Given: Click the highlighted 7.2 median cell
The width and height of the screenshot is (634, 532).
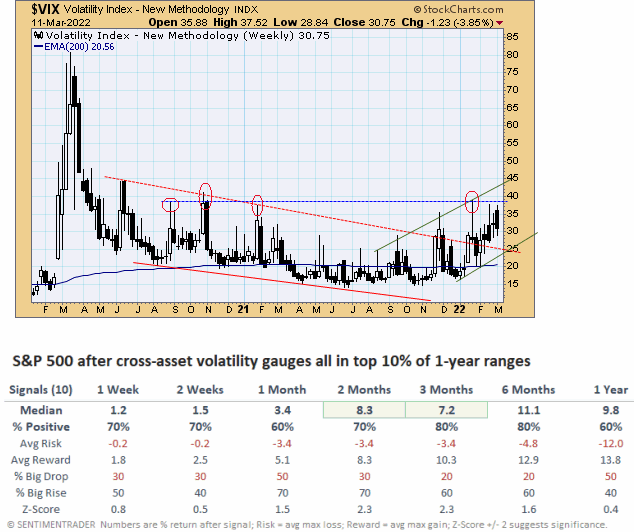Looking at the screenshot, I should pyautogui.click(x=444, y=411).
